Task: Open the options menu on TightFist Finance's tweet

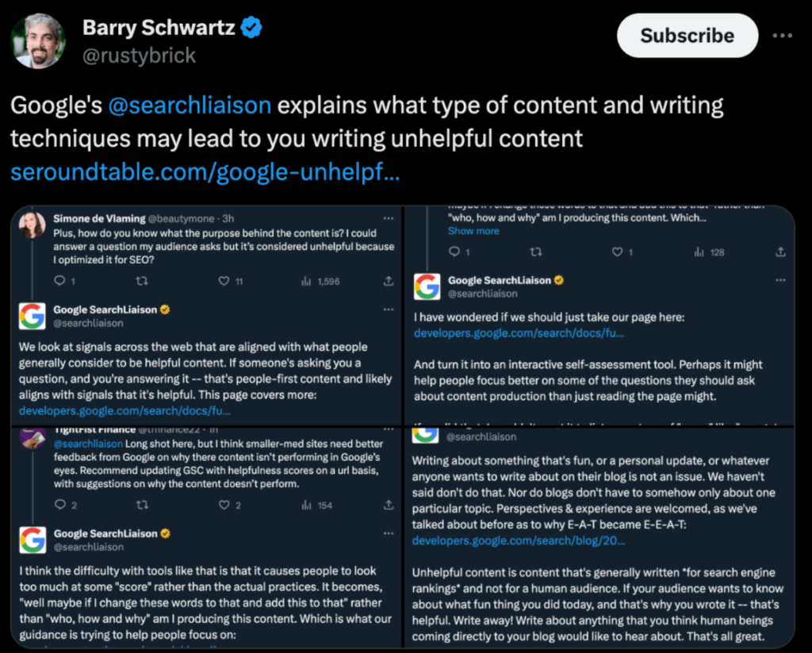Action: (x=388, y=428)
